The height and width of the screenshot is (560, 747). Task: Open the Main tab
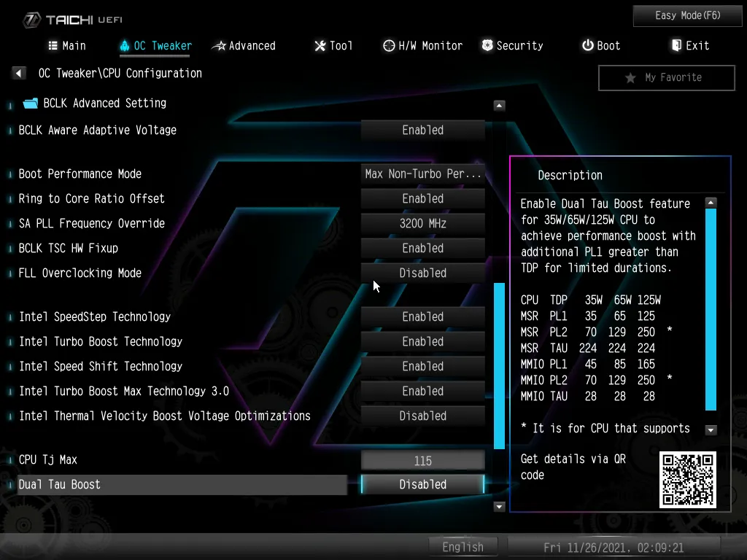(x=67, y=46)
